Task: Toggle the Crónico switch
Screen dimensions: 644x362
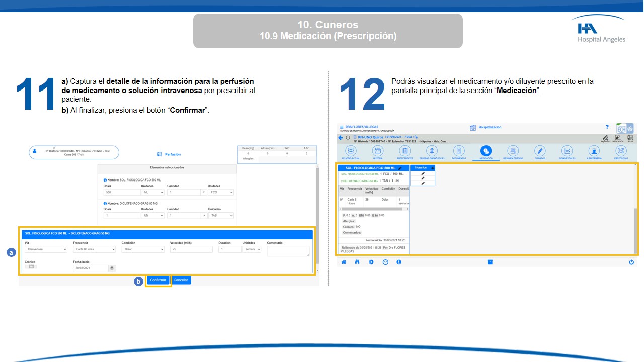Action: 31,267
